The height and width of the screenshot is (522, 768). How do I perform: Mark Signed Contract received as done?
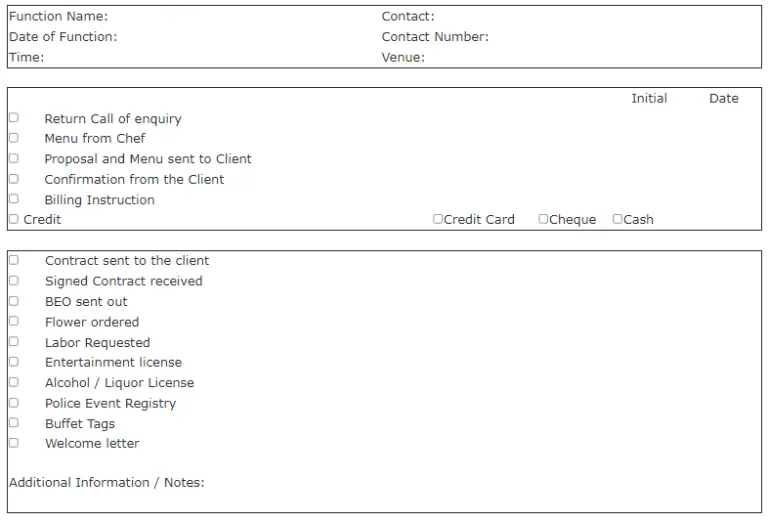(x=14, y=281)
